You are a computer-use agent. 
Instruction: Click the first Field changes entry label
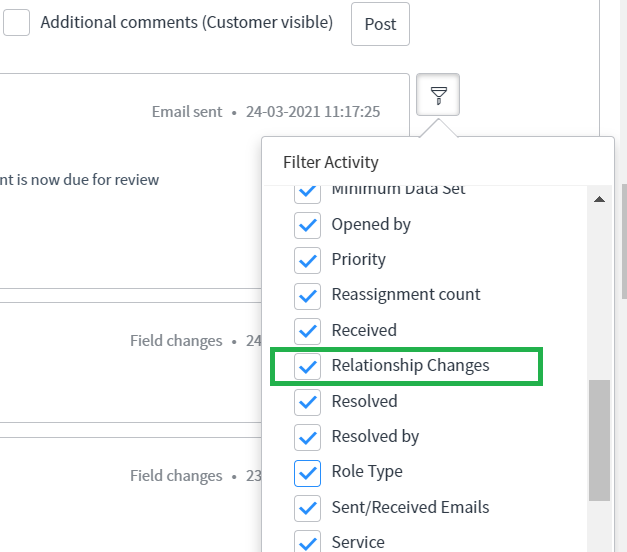[176, 341]
